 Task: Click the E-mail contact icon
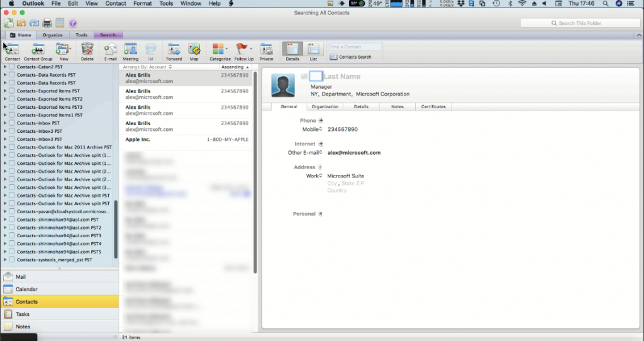[111, 52]
